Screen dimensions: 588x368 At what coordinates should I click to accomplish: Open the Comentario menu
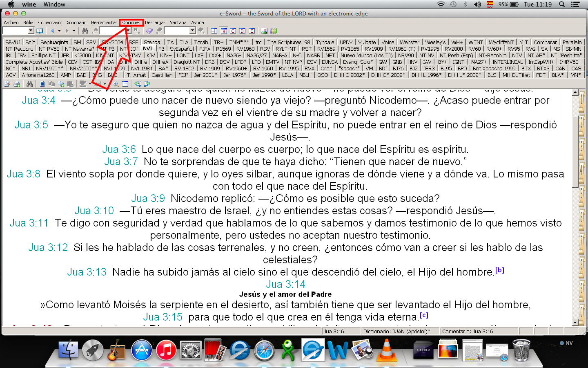click(x=49, y=22)
